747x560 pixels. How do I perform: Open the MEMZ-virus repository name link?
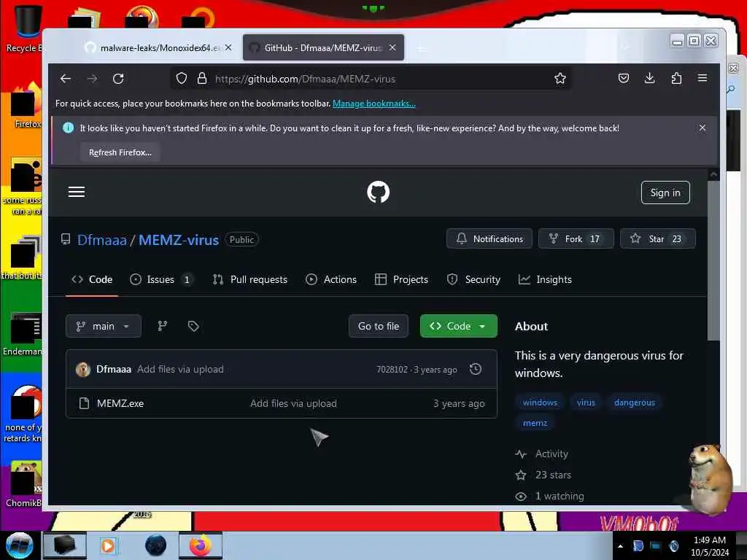[x=179, y=240]
